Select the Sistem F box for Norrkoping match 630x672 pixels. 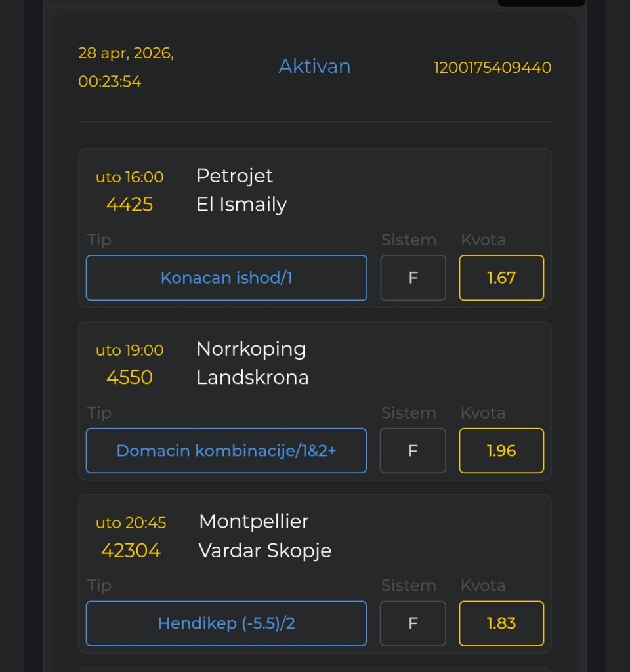(413, 451)
